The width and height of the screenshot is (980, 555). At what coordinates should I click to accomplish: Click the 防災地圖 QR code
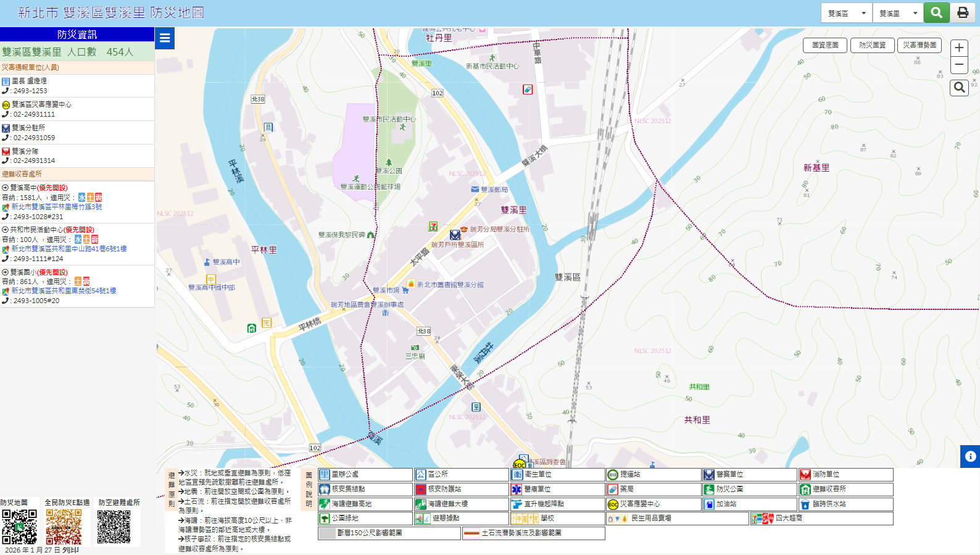point(19,527)
